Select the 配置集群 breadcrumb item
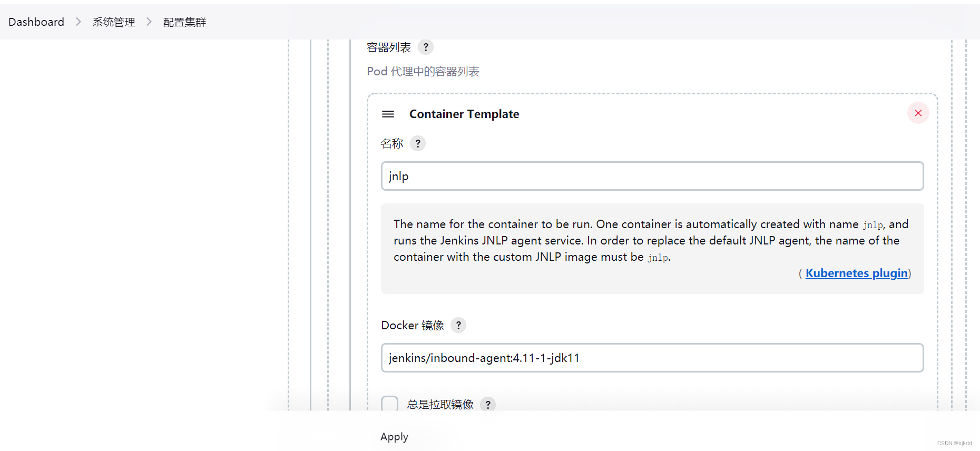The width and height of the screenshot is (980, 451). pyautogui.click(x=184, y=22)
